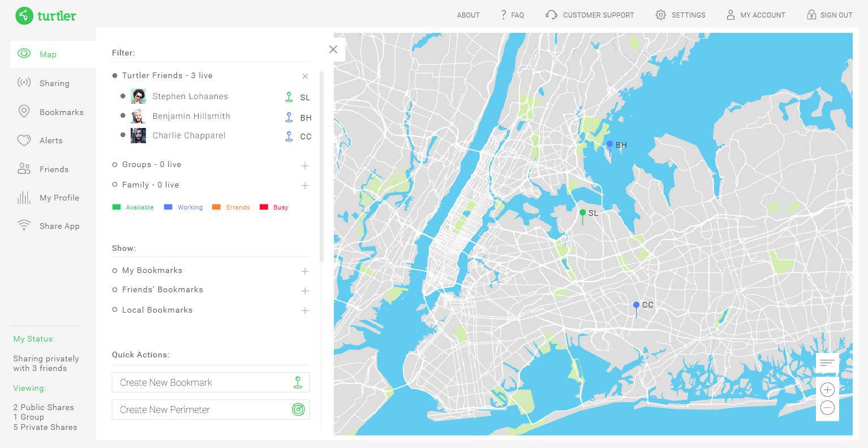Go to My Account
Image resolution: width=868 pixels, height=448 pixels.
[x=763, y=15]
